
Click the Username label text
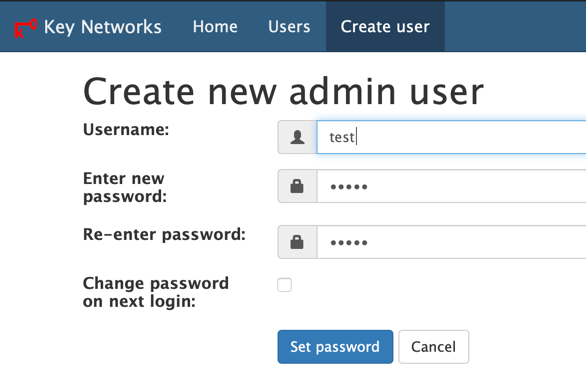tap(126, 130)
